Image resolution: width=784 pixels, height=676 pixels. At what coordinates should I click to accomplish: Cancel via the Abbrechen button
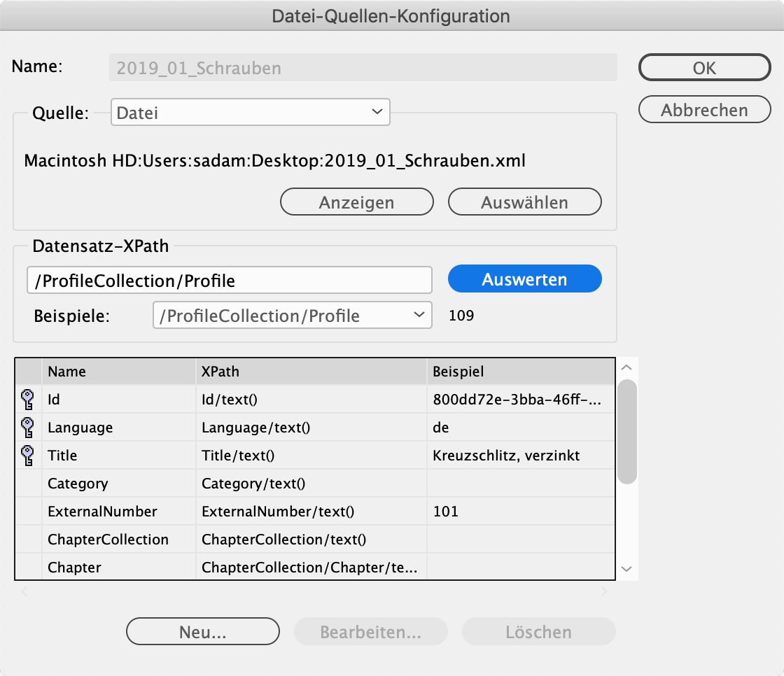704,109
